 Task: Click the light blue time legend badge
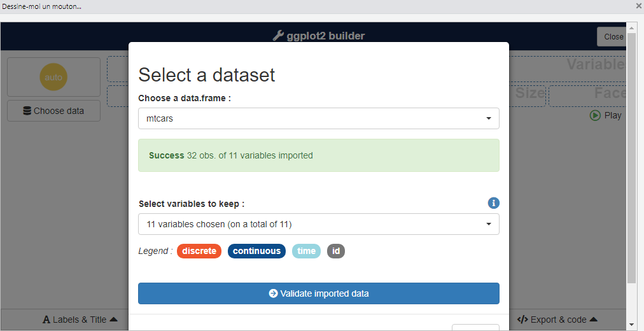(x=306, y=251)
